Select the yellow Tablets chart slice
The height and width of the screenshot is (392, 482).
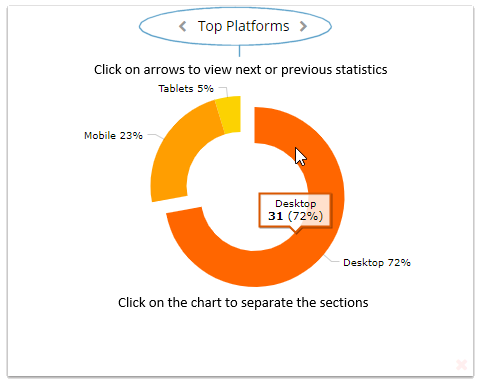(230, 115)
